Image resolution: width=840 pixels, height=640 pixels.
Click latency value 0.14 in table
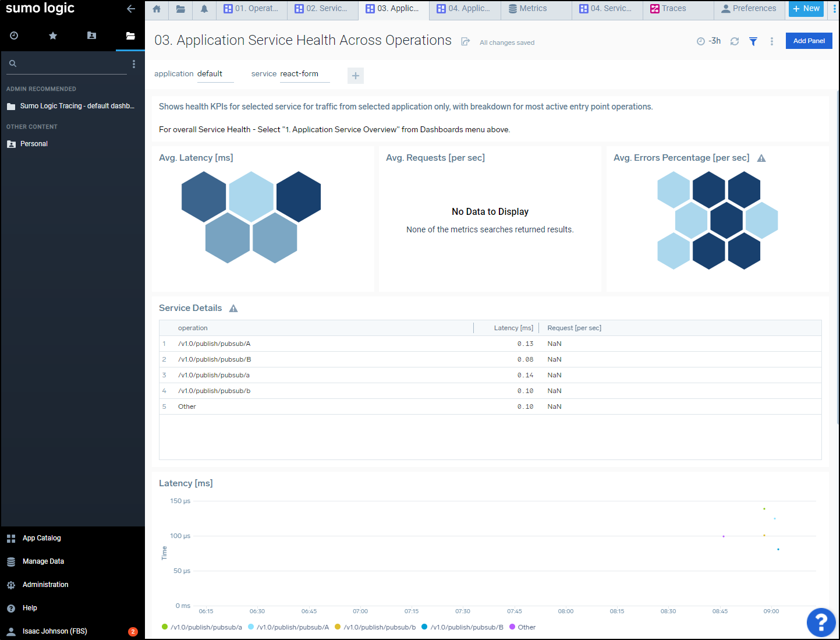pos(525,376)
